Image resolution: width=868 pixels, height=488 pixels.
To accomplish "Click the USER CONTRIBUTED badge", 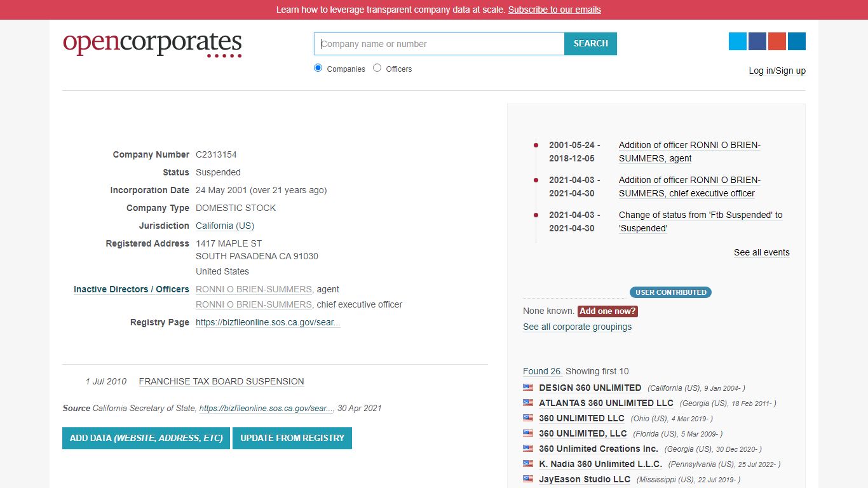I will coord(670,292).
